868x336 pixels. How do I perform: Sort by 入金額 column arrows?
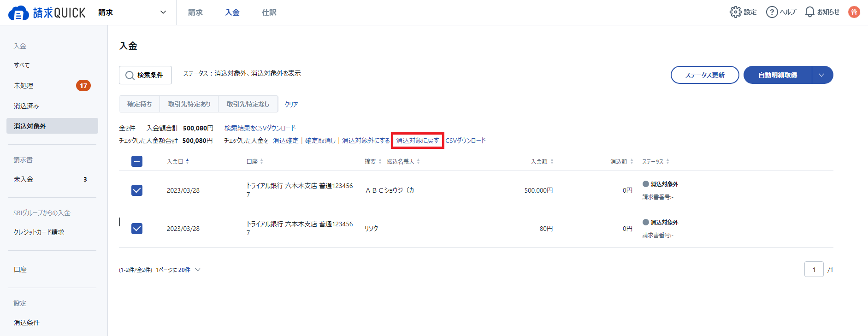pyautogui.click(x=552, y=161)
